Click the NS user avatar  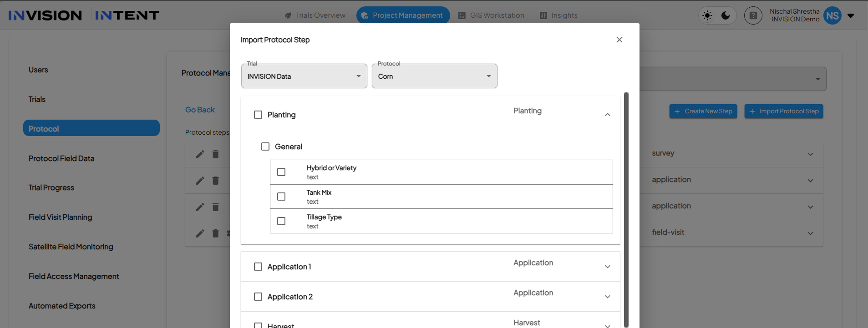832,16
